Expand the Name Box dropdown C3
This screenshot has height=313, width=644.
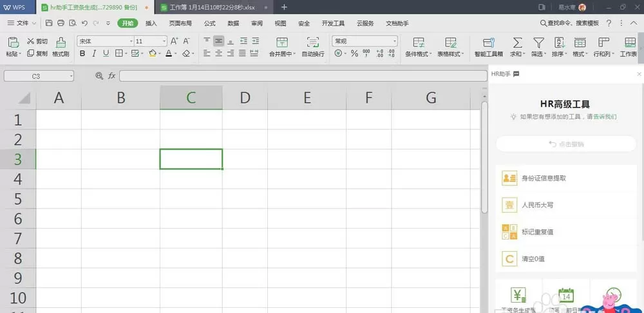71,76
